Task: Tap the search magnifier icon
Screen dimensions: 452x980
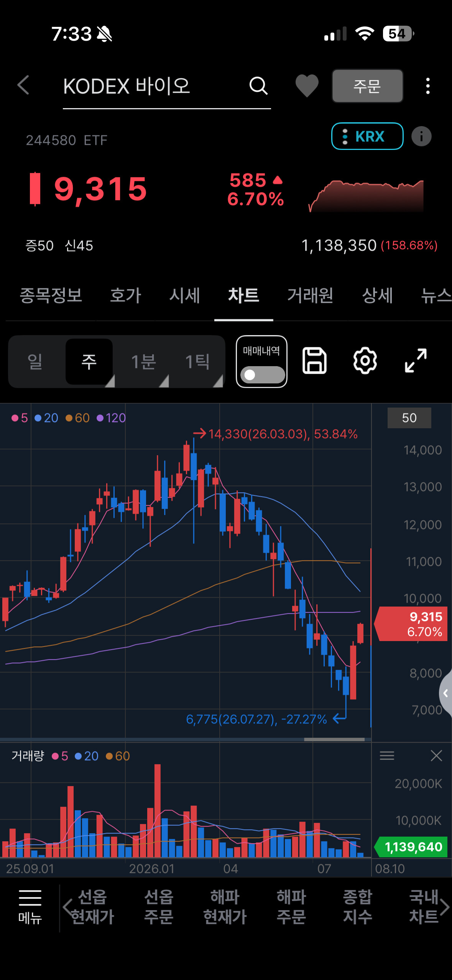Action: click(258, 86)
